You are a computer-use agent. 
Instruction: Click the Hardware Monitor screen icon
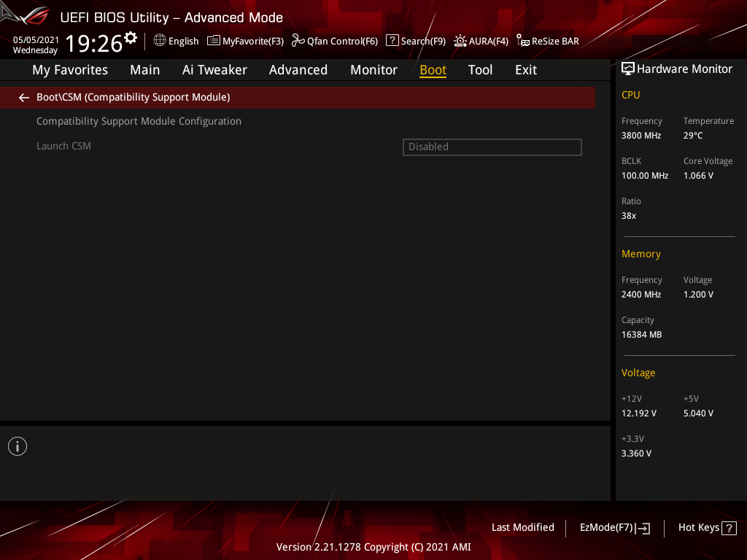[628, 69]
